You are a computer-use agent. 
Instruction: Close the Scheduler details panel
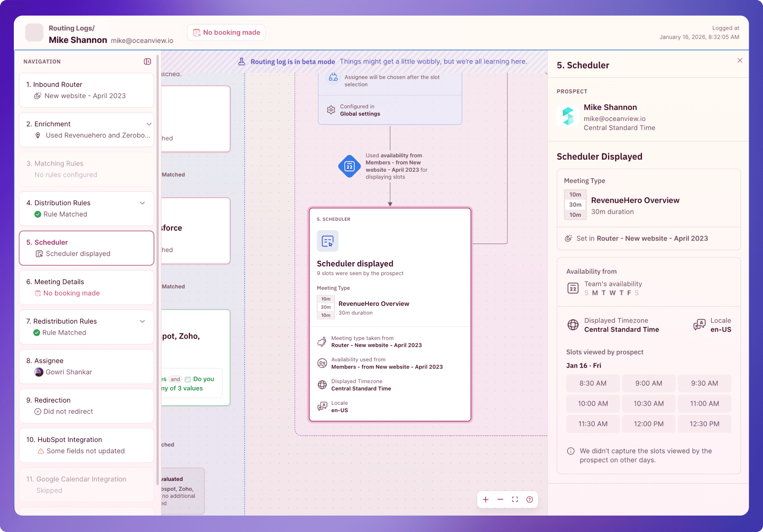(740, 61)
